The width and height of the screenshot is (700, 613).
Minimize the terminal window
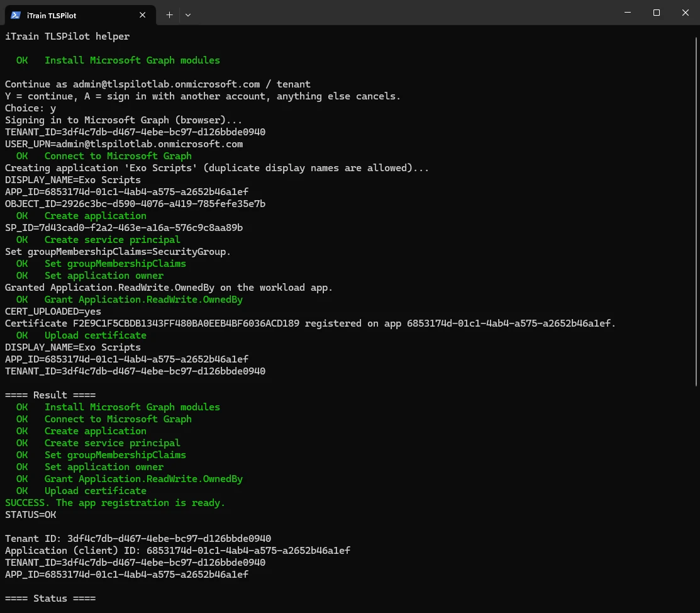click(x=628, y=13)
